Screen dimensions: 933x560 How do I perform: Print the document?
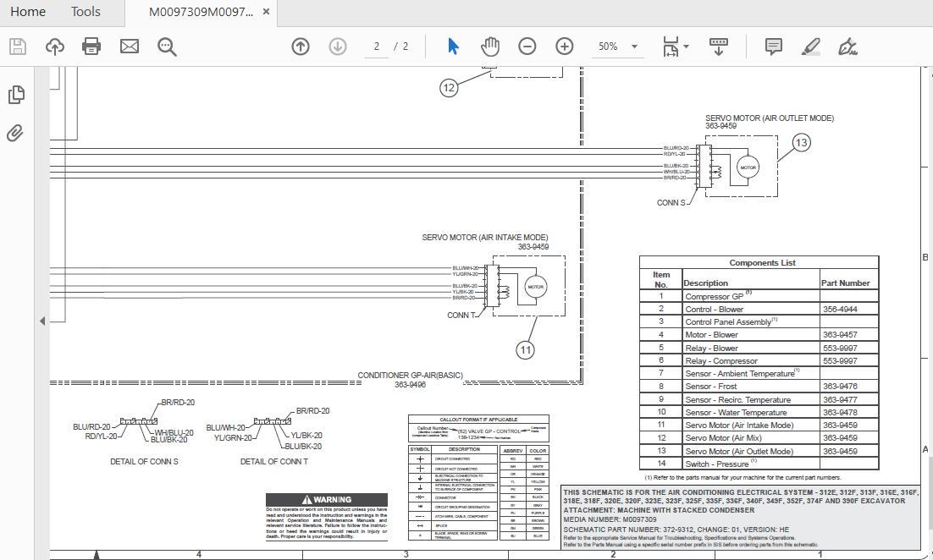pos(91,47)
